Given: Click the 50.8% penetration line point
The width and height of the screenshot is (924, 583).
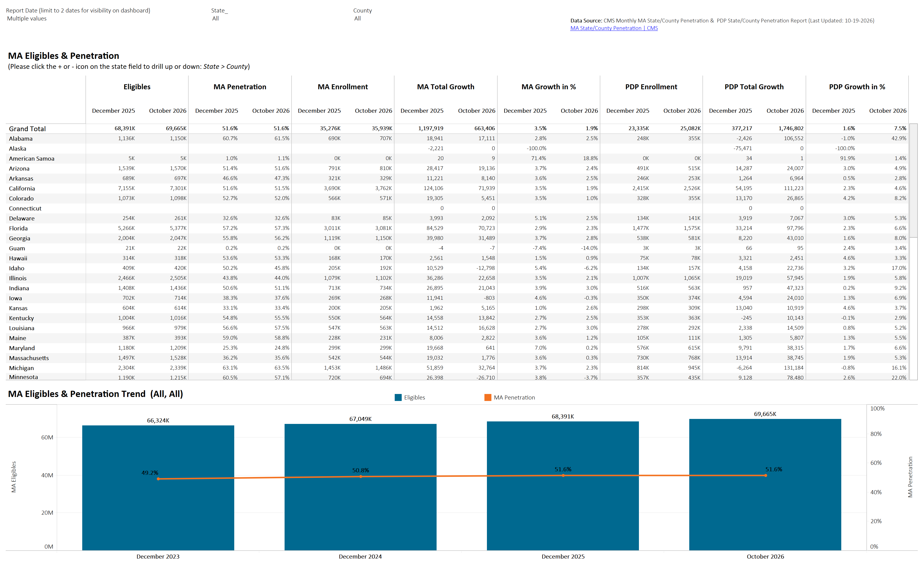Looking at the screenshot, I should [361, 477].
